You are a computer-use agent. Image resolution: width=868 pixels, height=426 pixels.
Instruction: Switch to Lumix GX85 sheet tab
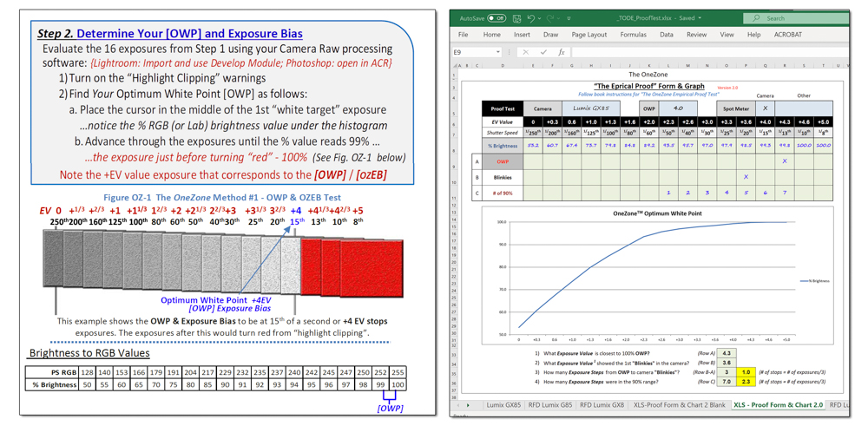503,405
